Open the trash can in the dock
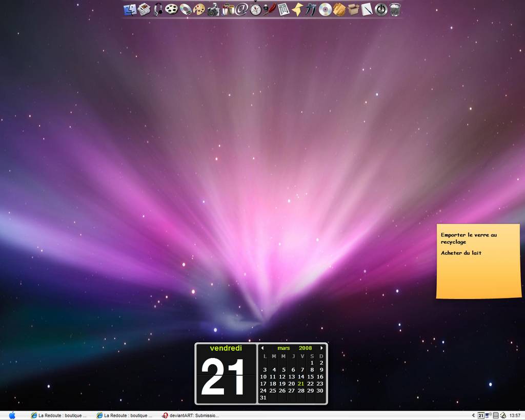The height and width of the screenshot is (420, 525). 395,9
